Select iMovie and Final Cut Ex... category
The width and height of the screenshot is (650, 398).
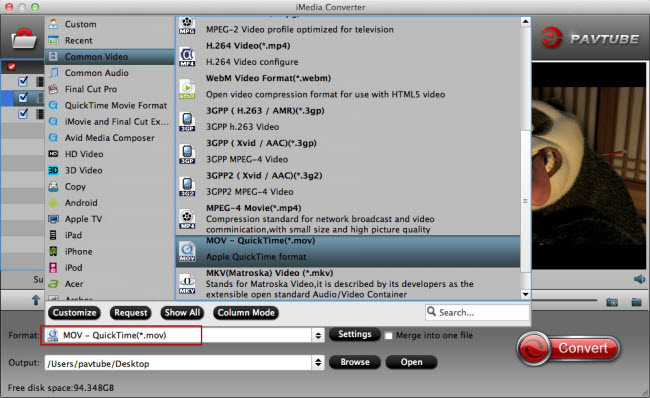click(109, 121)
